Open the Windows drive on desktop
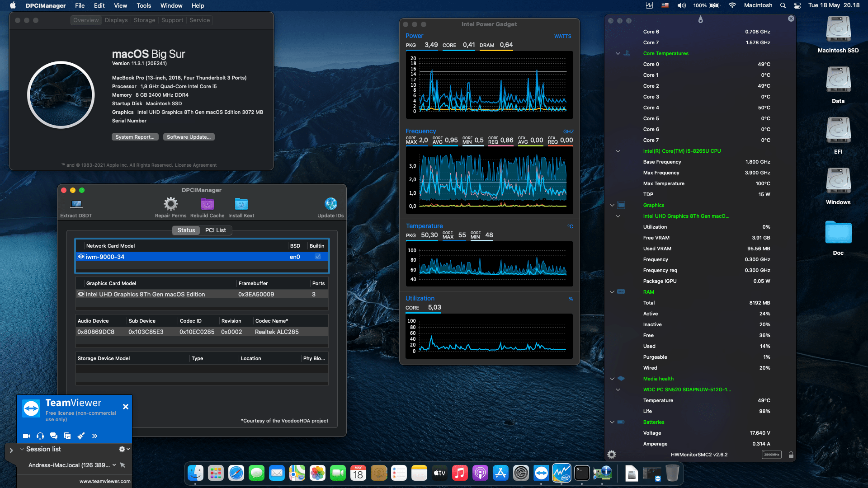This screenshot has width=868, height=488. pyautogui.click(x=838, y=186)
